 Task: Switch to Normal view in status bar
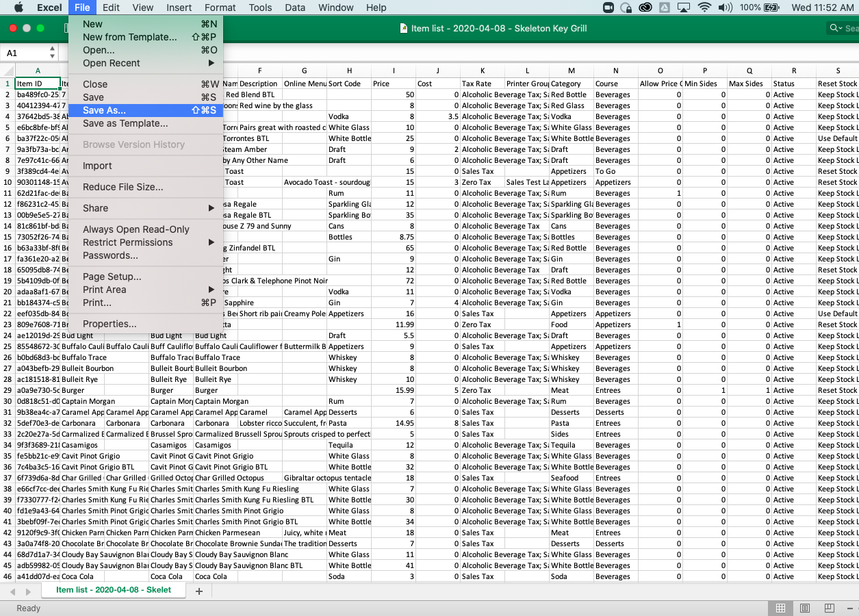(x=780, y=608)
